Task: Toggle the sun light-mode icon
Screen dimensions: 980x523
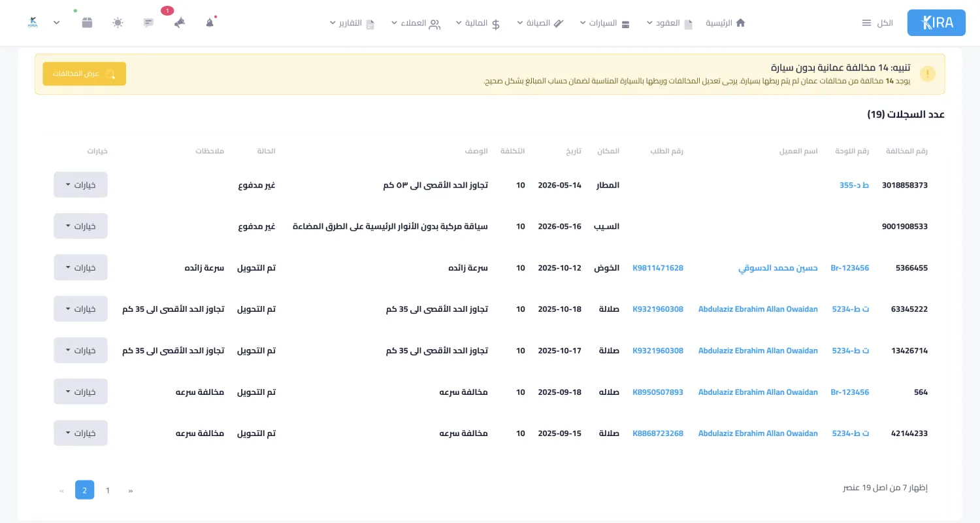Action: coord(118,22)
